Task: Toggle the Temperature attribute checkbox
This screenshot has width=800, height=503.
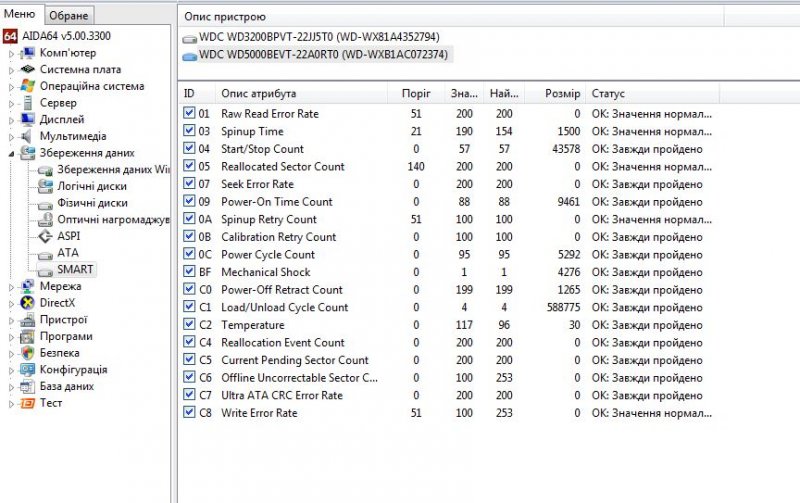Action: pos(190,325)
